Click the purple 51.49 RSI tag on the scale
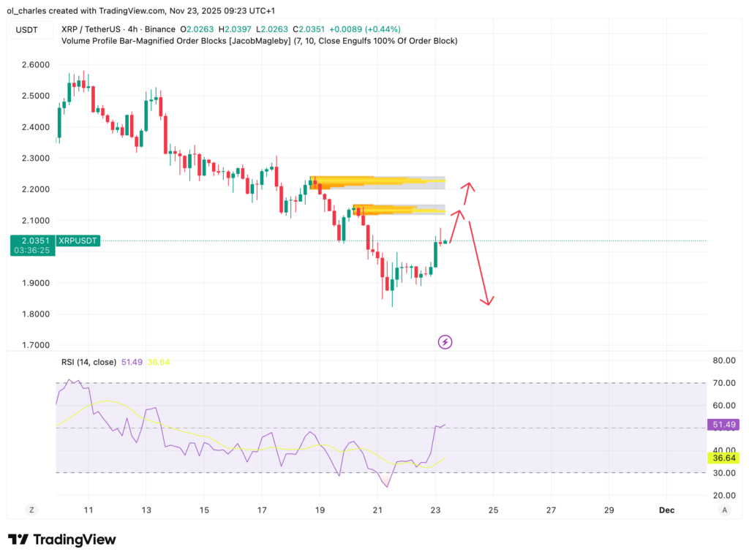749x560 pixels. tap(722, 424)
